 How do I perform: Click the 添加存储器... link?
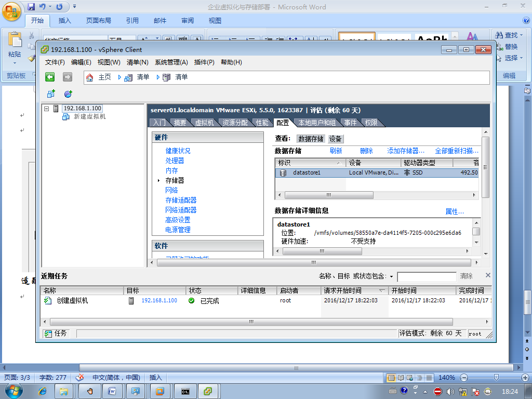pyautogui.click(x=405, y=151)
